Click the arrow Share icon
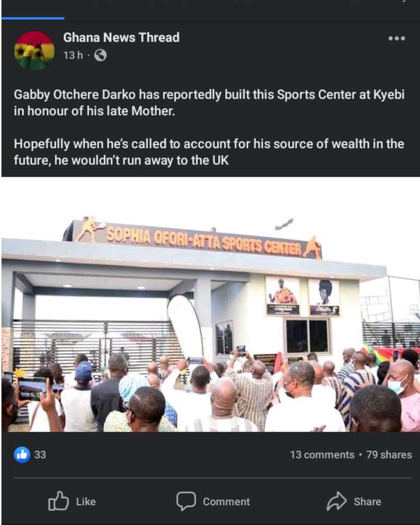This screenshot has width=420, height=525. pyautogui.click(x=337, y=501)
